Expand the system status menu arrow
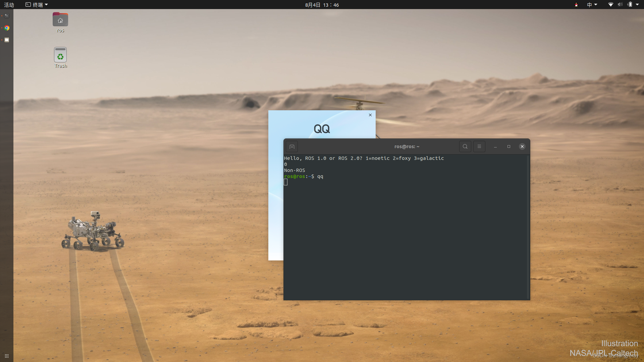Viewport: 644px width, 362px height. [638, 5]
